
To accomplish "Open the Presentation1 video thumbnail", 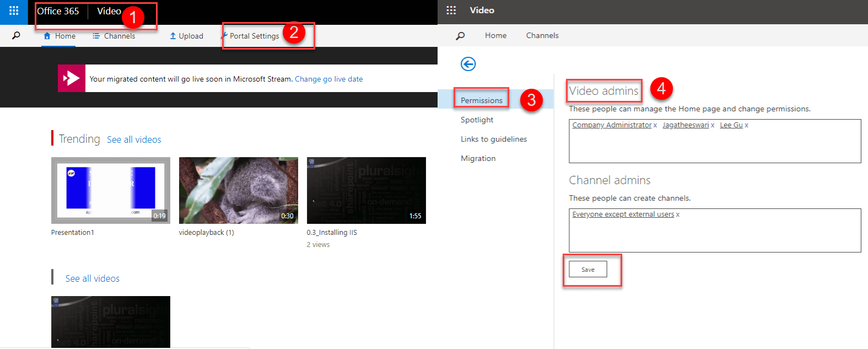I will pyautogui.click(x=110, y=190).
